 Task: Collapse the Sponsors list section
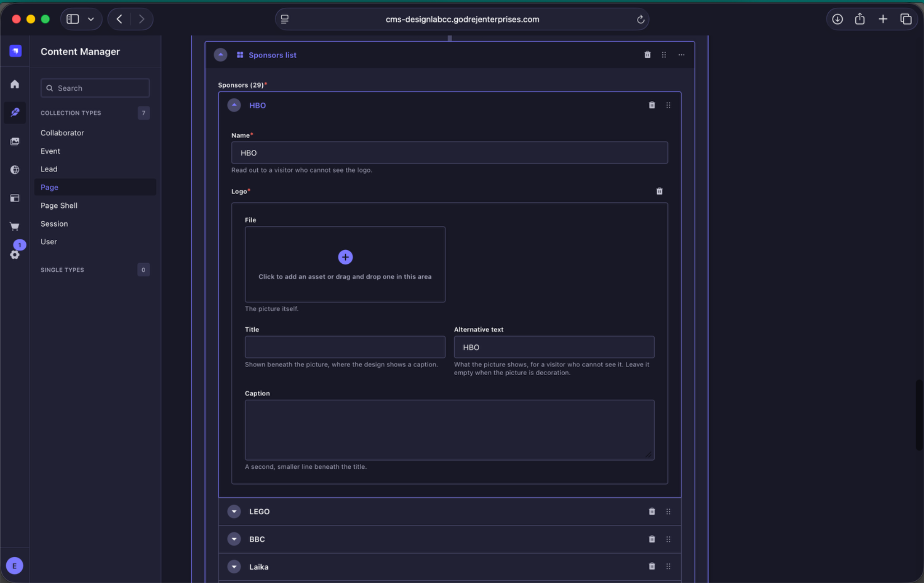click(x=220, y=55)
